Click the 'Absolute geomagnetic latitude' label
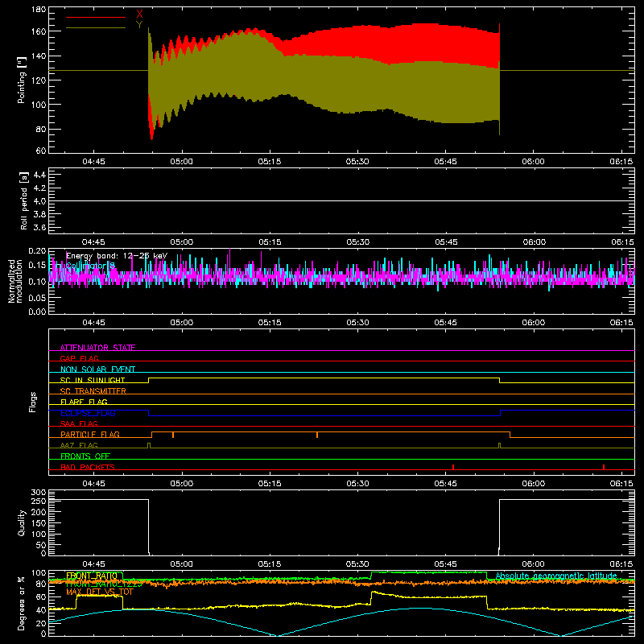The width and height of the screenshot is (644, 644). click(556, 576)
